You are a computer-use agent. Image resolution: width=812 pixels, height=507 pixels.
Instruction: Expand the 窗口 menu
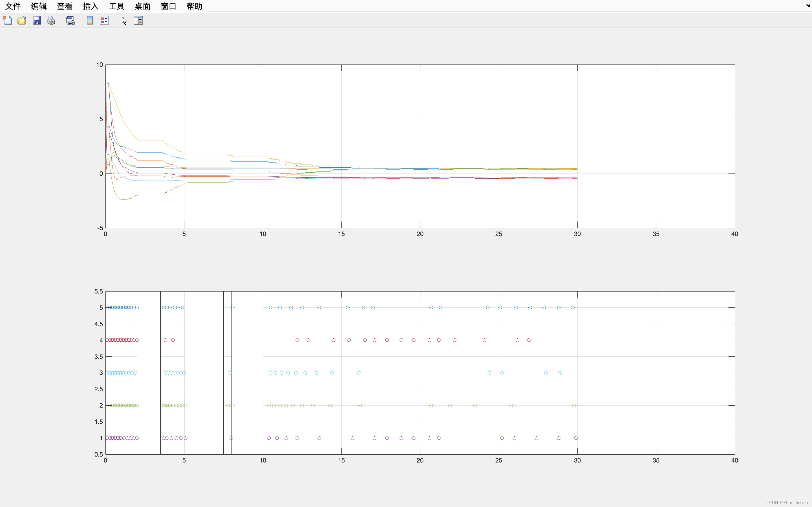168,6
